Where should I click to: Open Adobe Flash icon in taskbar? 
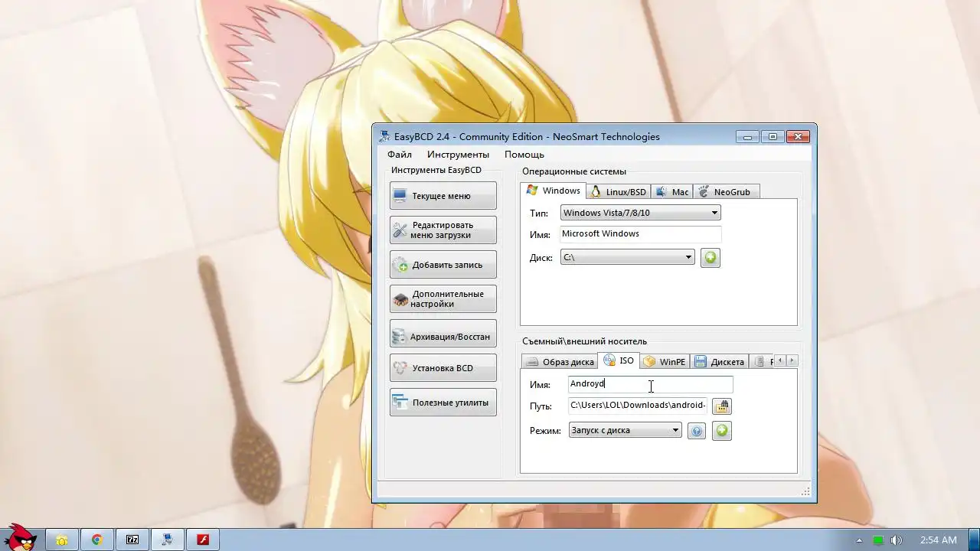(203, 540)
